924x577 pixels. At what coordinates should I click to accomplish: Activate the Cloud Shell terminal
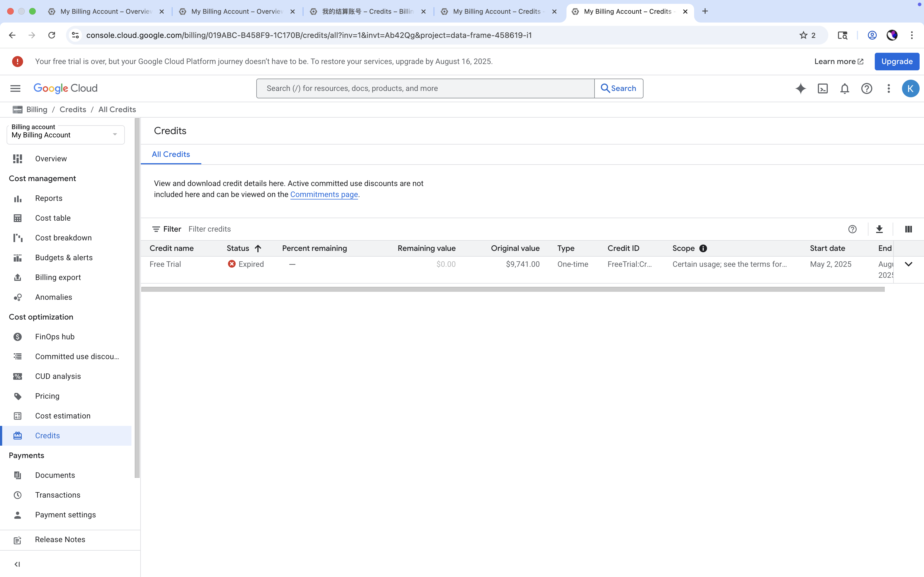pos(823,88)
